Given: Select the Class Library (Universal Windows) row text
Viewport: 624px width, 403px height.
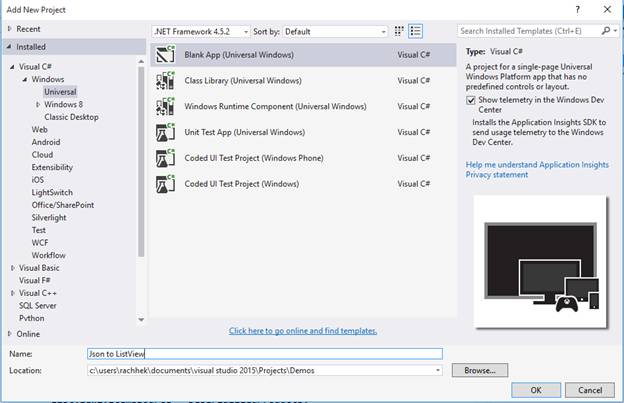Looking at the screenshot, I should [x=243, y=80].
